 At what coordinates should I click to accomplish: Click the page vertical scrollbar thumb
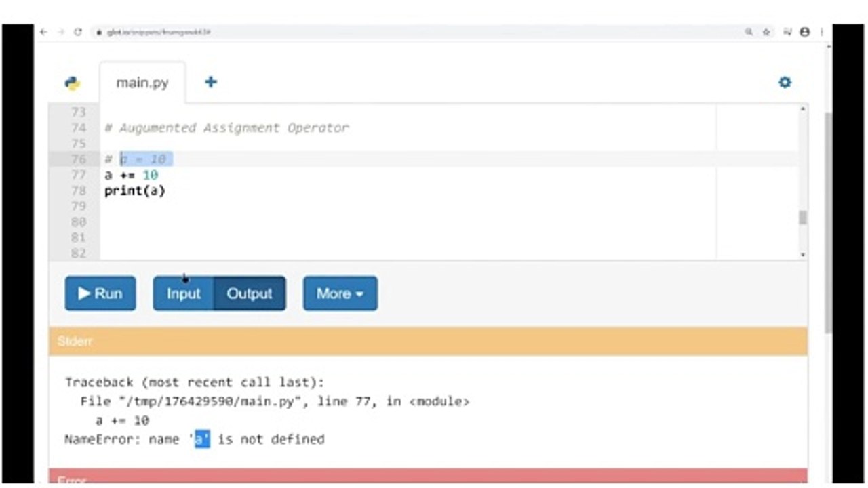pos(828,223)
